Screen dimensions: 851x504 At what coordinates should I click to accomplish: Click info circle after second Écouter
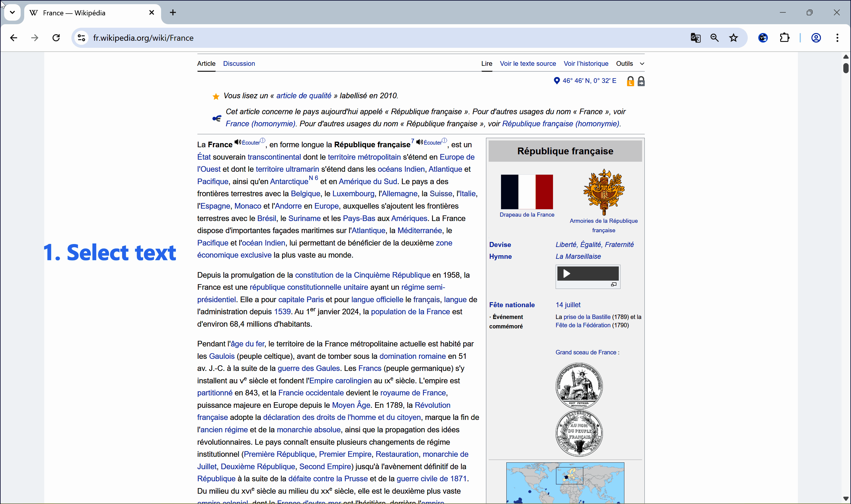(x=444, y=140)
